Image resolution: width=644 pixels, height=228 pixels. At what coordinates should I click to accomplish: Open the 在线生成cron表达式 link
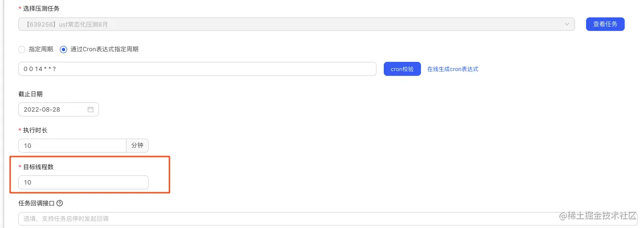point(452,69)
